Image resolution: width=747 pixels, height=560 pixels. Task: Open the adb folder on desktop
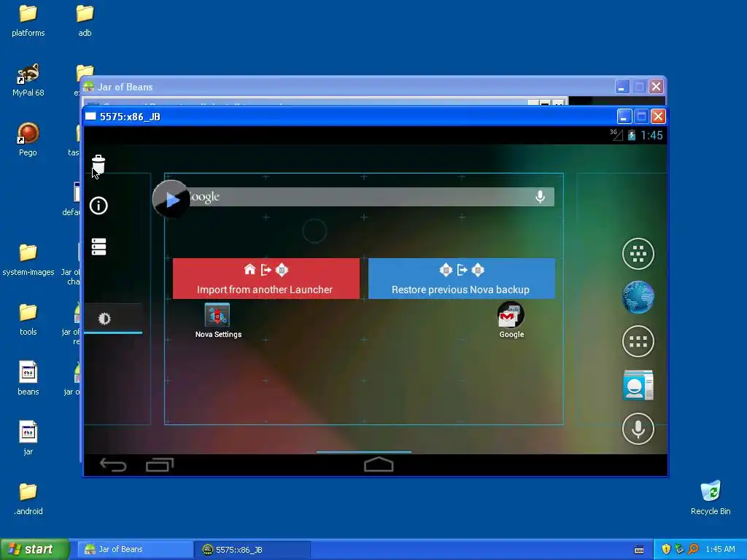tap(85, 21)
